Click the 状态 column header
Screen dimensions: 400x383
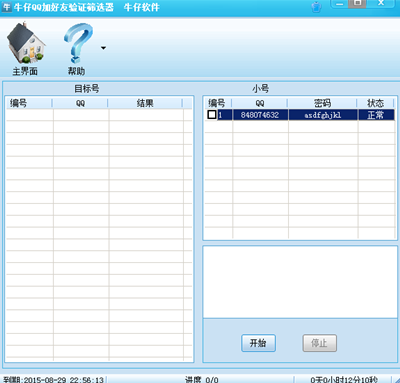(x=376, y=103)
